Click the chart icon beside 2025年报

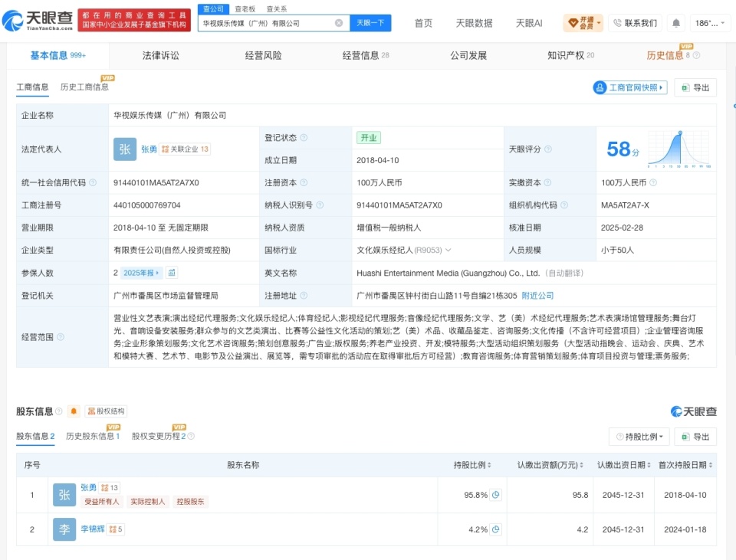[172, 273]
